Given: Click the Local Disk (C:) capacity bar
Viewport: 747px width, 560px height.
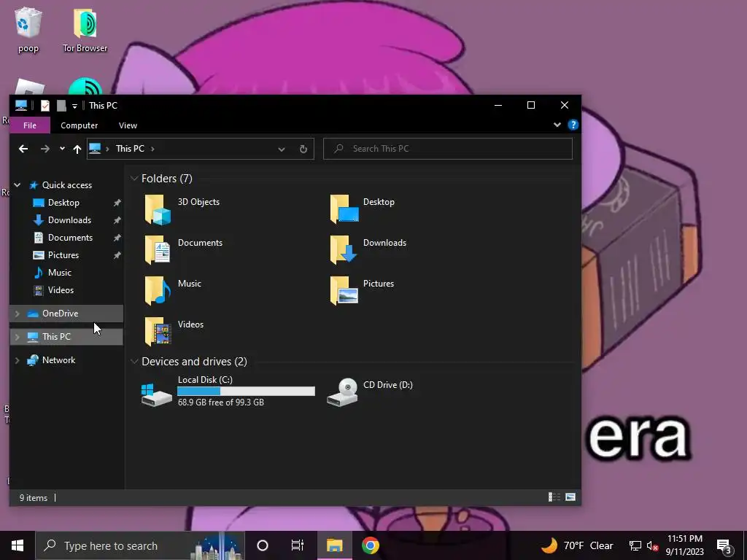Looking at the screenshot, I should point(246,391).
